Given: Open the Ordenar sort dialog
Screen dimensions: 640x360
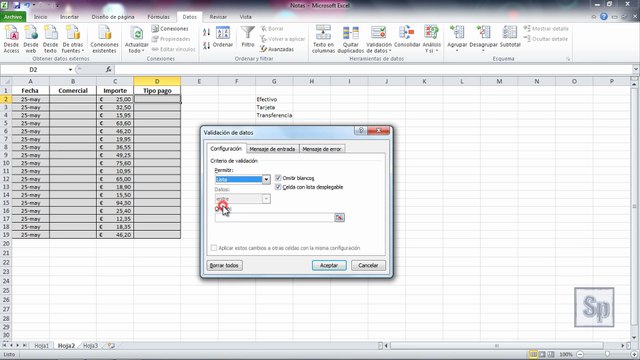Looking at the screenshot, I should tap(223, 38).
